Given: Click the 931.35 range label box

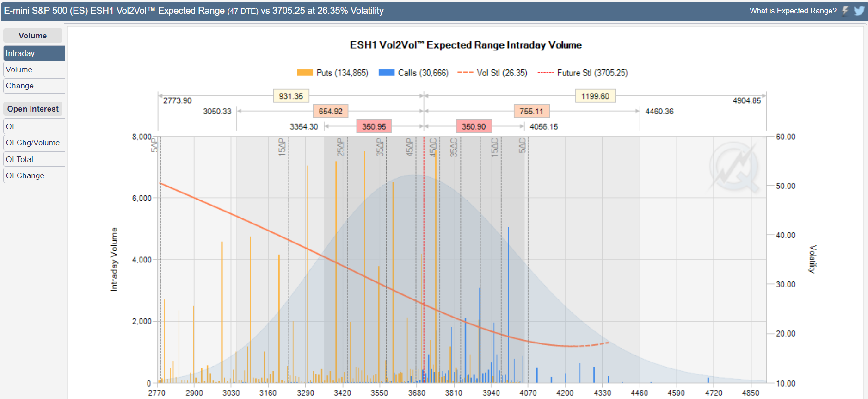Looking at the screenshot, I should point(291,96).
